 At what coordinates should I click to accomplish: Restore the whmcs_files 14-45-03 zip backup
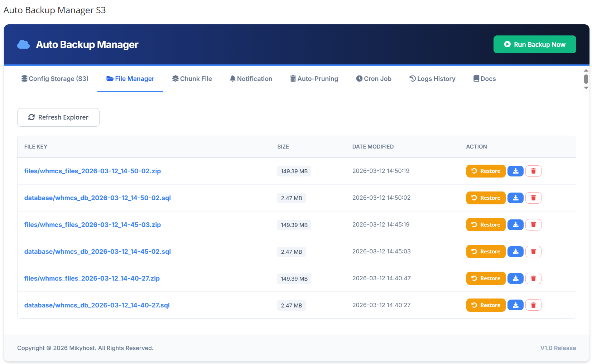click(486, 225)
